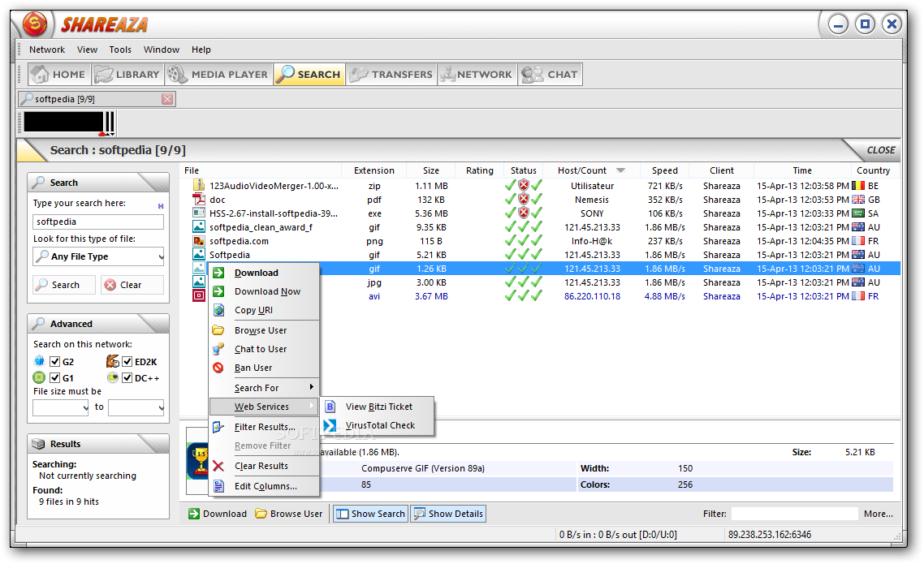This screenshot has height=564, width=924.
Task: Collapse the Advanced panel header
Action: pos(98,323)
